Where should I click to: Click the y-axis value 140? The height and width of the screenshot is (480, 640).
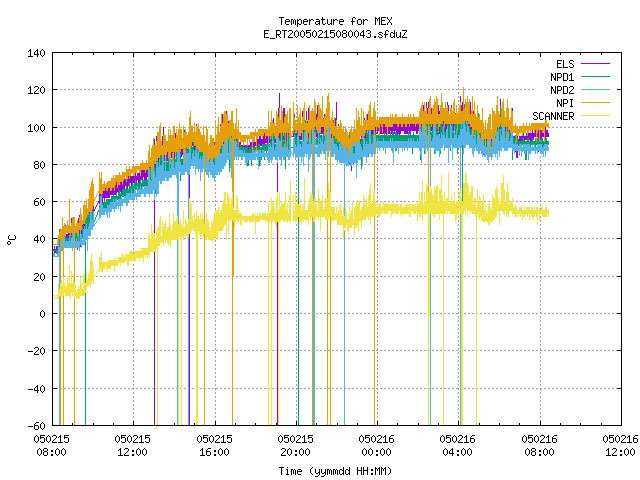click(36, 53)
